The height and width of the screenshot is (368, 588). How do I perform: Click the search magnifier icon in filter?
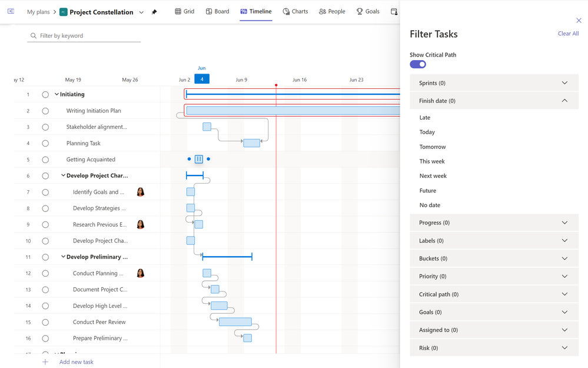(34, 36)
